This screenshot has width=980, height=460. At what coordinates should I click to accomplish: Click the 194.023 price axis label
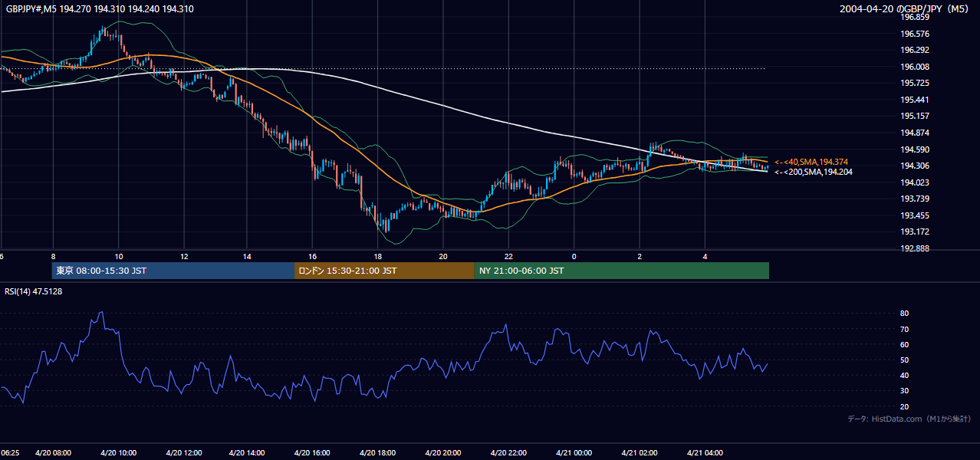click(916, 182)
